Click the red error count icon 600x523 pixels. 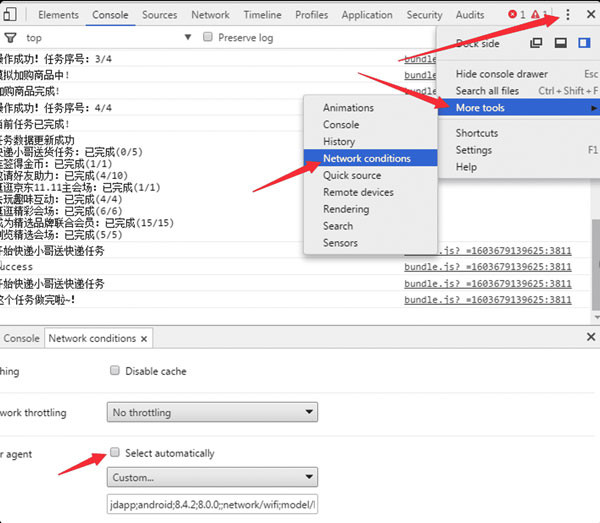pos(514,15)
